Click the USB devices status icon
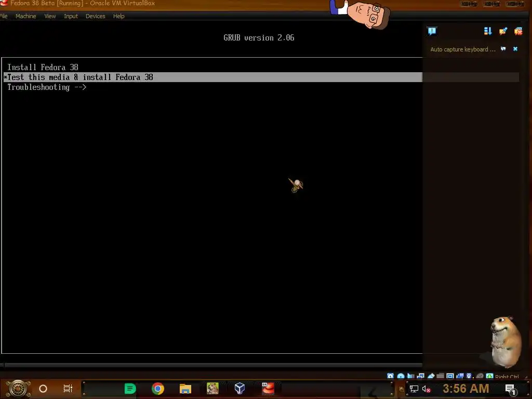This screenshot has width=532, height=399. 431,376
